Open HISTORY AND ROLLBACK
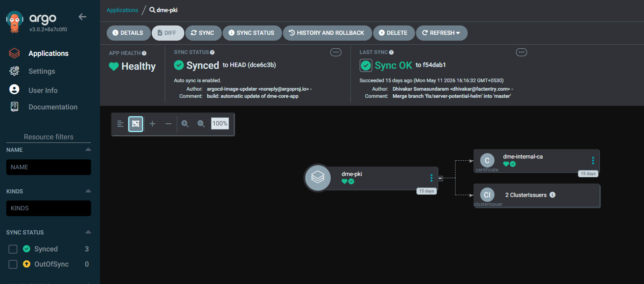 click(326, 33)
